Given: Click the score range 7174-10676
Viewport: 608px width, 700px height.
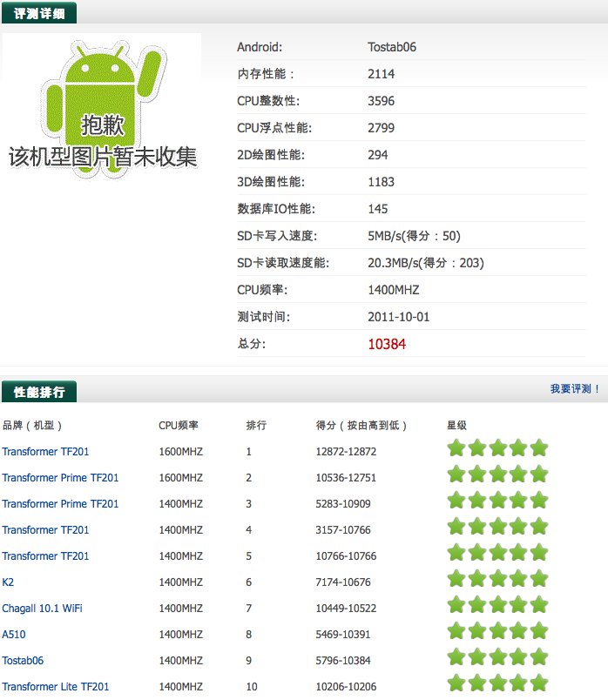Looking at the screenshot, I should coord(343,582).
